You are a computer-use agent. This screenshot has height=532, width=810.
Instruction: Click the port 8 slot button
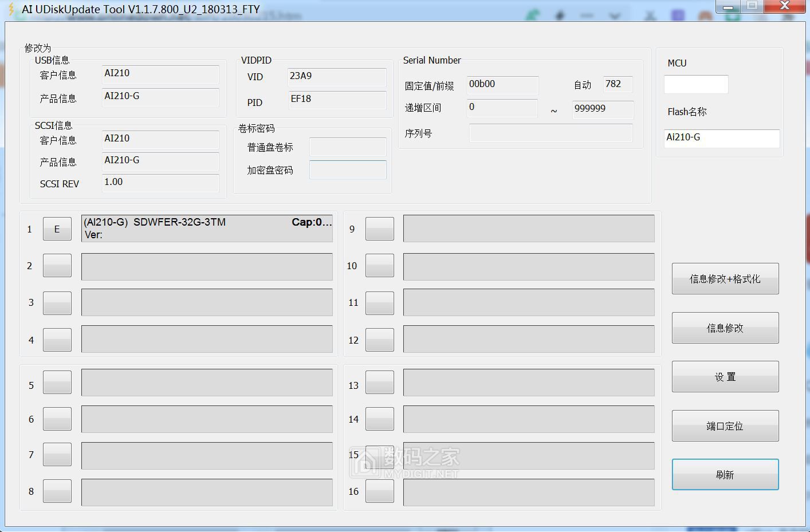(x=57, y=491)
